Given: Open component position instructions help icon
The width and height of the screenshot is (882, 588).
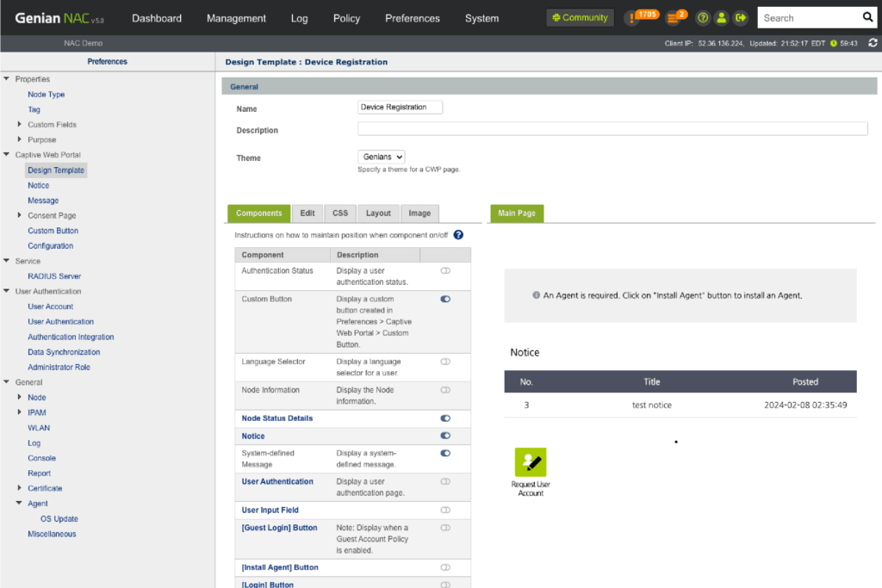Looking at the screenshot, I should pos(458,235).
